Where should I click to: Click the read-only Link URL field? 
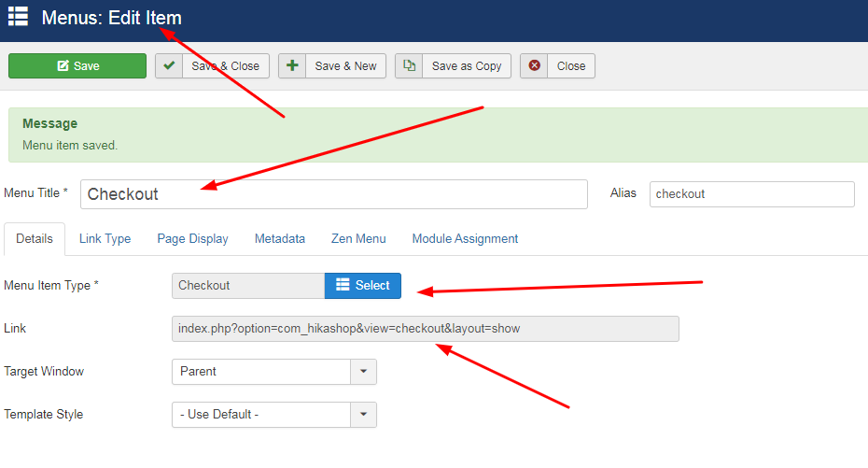tap(426, 329)
